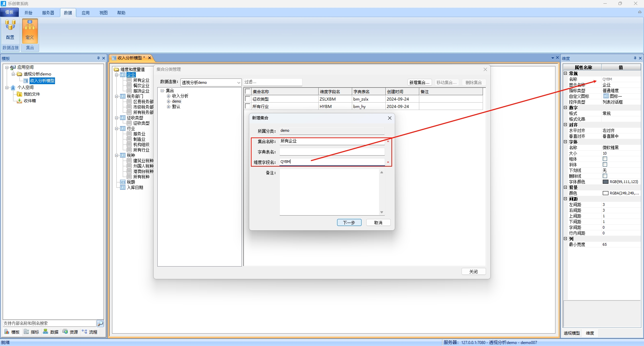Click the 取消 button in dialog

click(x=378, y=223)
